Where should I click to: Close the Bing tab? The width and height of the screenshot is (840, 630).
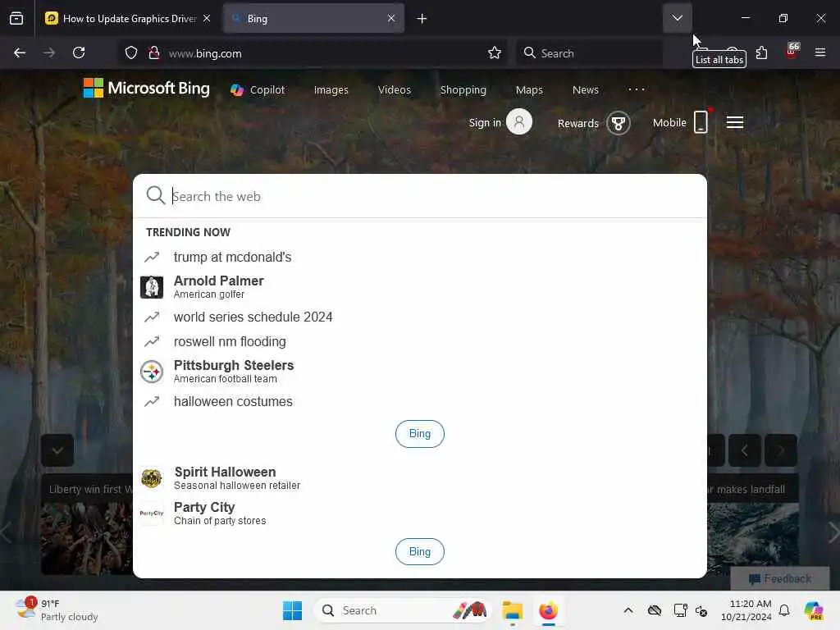[391, 18]
